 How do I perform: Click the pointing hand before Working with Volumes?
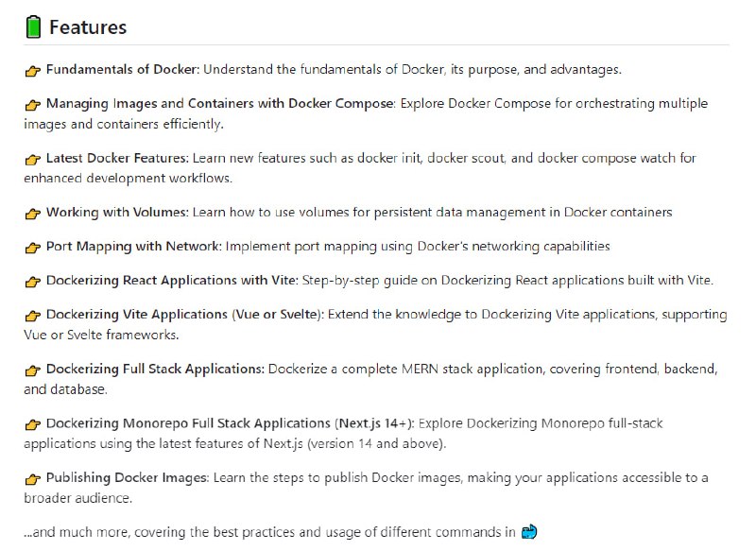[33, 214]
